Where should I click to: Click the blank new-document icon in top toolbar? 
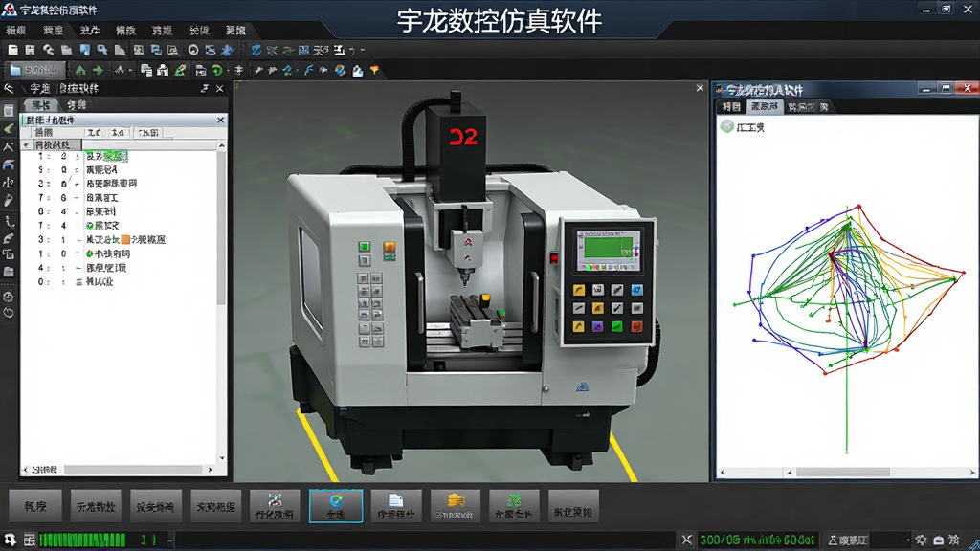(12, 50)
